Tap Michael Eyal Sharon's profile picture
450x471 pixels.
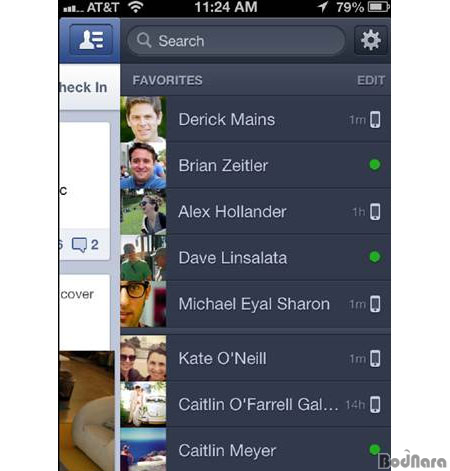143,304
